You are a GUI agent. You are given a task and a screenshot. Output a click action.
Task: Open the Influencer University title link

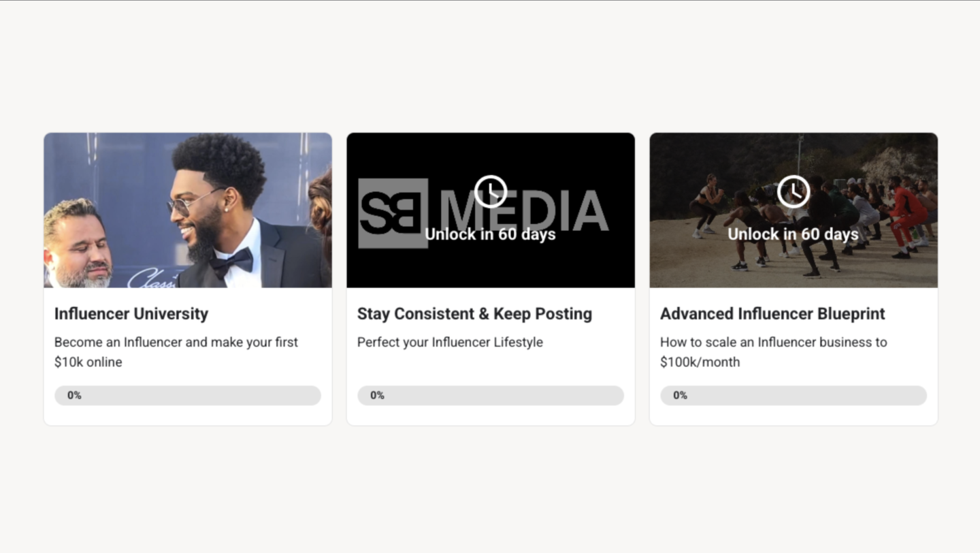(131, 314)
